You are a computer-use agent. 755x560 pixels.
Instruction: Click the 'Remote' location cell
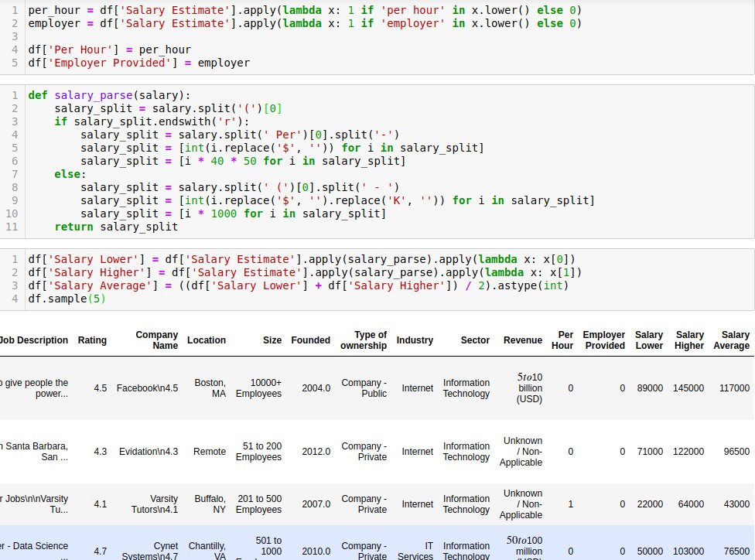coord(210,452)
